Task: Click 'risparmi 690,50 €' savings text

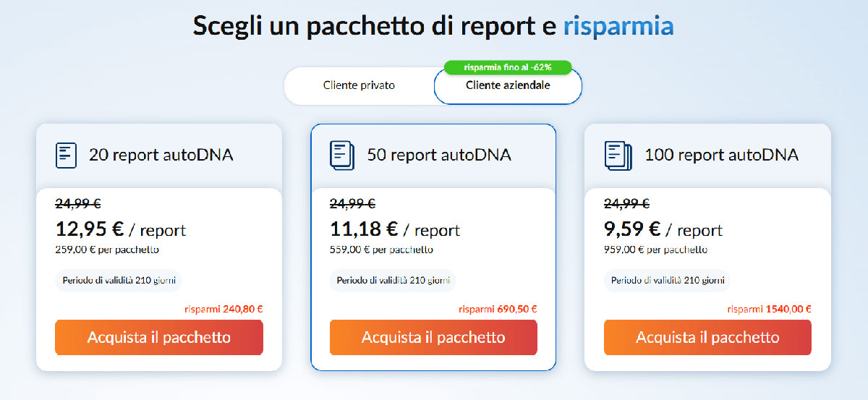Action: (498, 309)
